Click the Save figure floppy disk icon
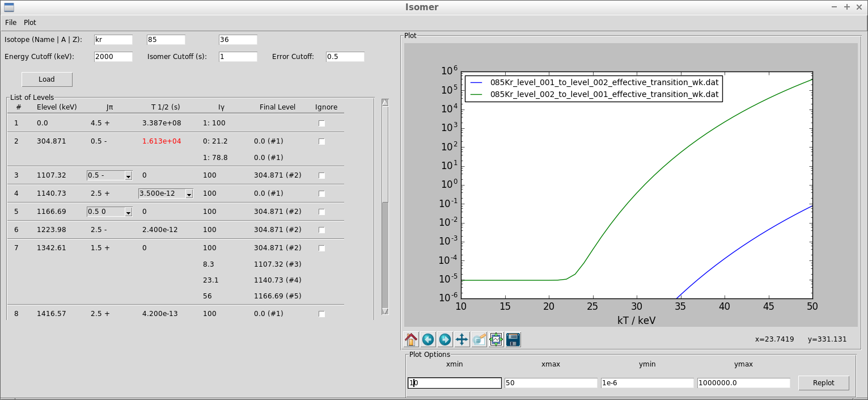 coord(513,339)
